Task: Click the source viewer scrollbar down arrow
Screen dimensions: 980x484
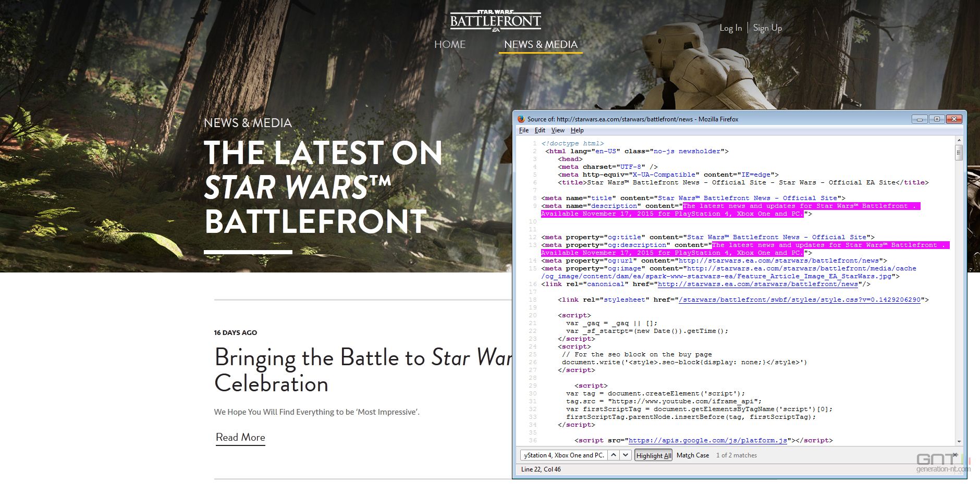Action: (x=959, y=441)
